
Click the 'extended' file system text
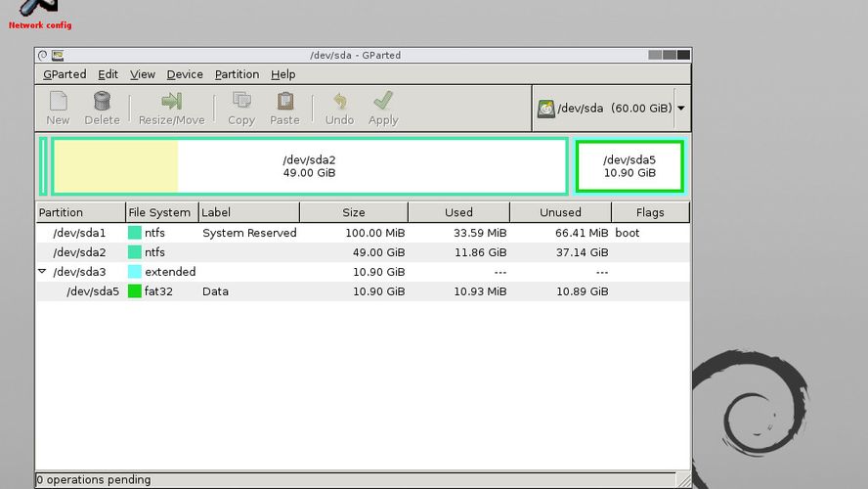[170, 271]
